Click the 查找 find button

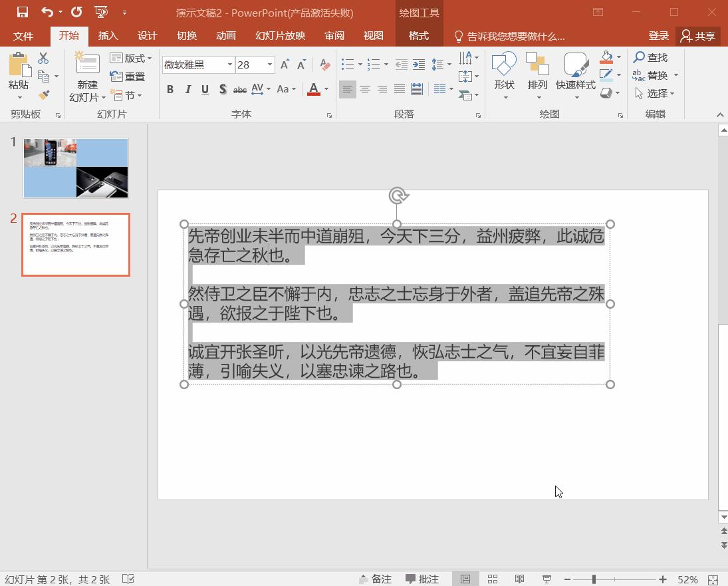[x=651, y=57]
